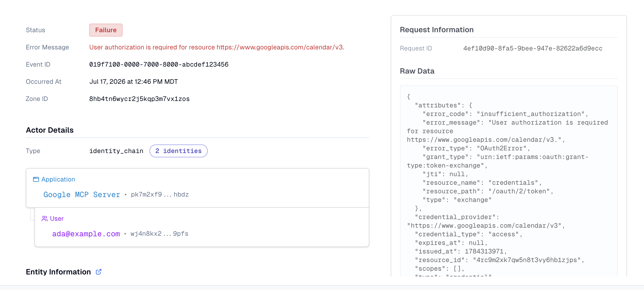The width and height of the screenshot is (644, 290).
Task: Click the identity_chain type value
Action: 116,151
